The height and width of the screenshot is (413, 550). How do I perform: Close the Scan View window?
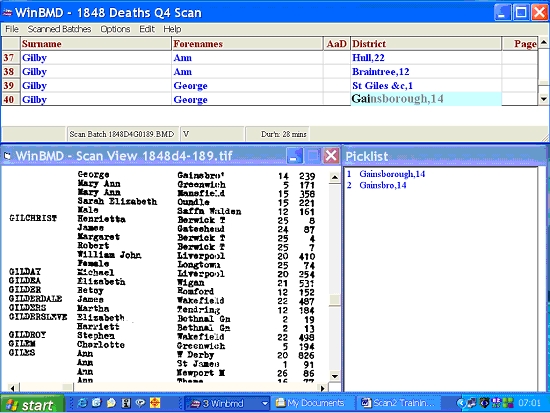pyautogui.click(x=330, y=155)
